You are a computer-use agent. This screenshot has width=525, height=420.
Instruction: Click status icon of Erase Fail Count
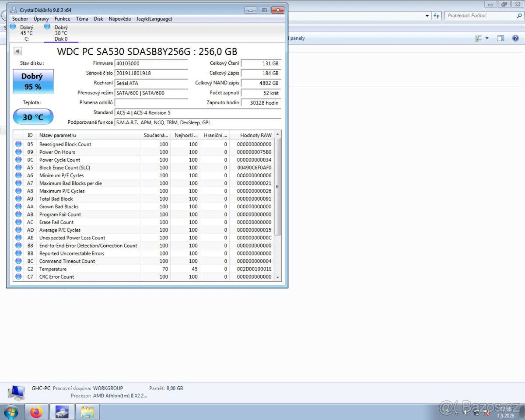tap(18, 222)
